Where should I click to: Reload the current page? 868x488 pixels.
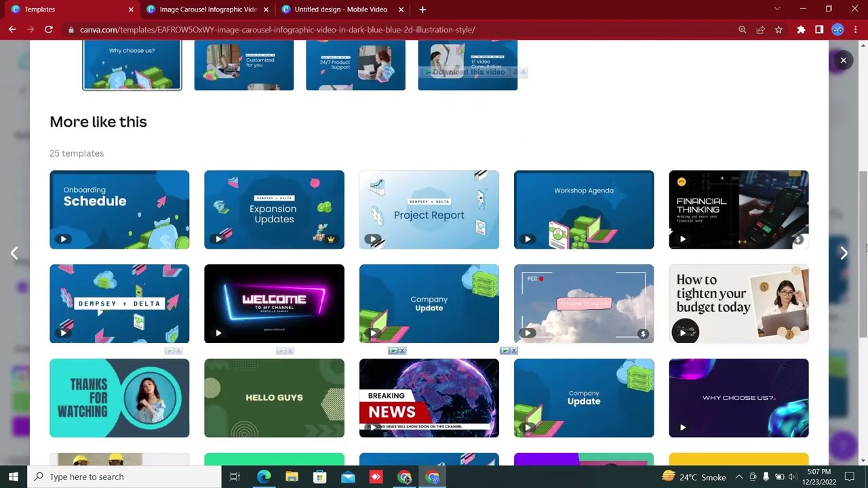[49, 30]
